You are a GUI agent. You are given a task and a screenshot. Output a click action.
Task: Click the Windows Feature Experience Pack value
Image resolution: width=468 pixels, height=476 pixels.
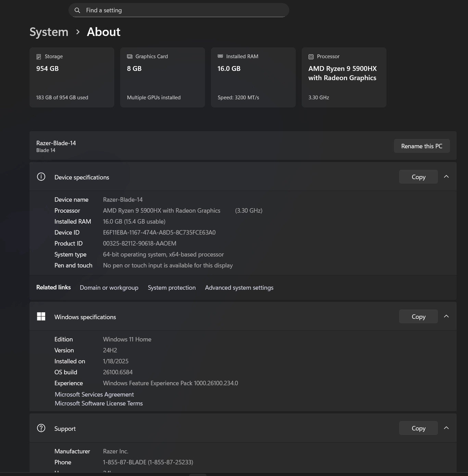pyautogui.click(x=170, y=383)
